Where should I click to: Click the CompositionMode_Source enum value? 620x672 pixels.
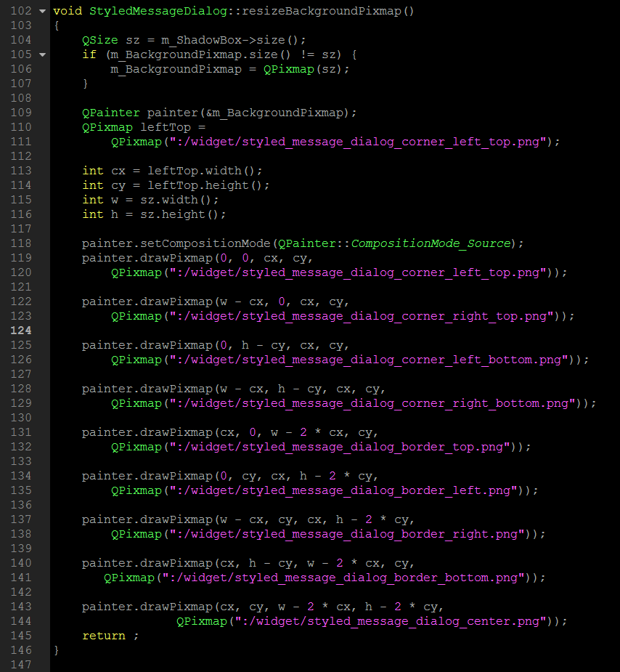pyautogui.click(x=431, y=243)
